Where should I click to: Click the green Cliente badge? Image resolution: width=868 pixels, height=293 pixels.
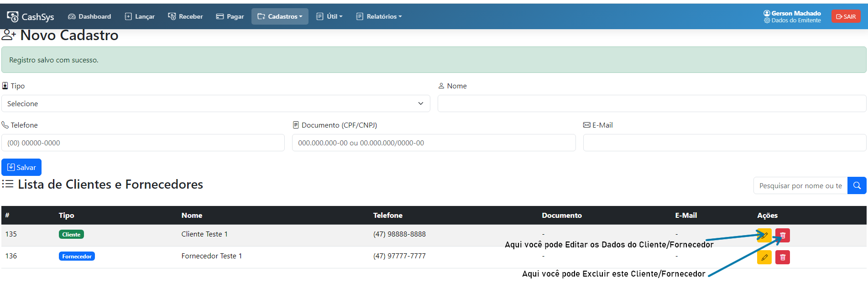click(x=71, y=234)
